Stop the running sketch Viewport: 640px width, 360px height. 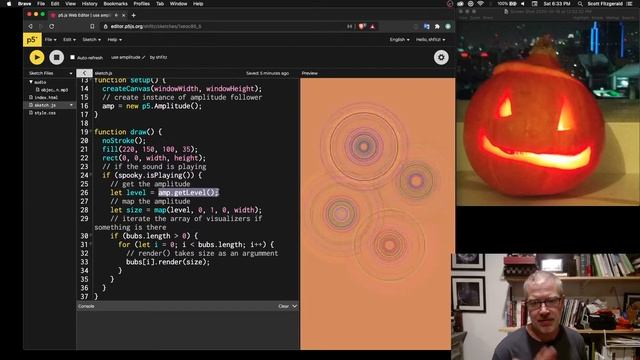[x=57, y=57]
